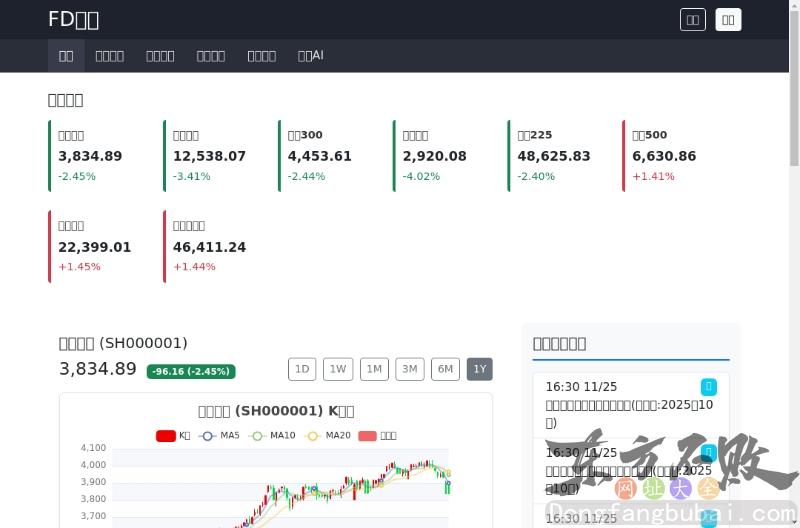
Task: Open the nav item ending in AI
Action: 310,56
